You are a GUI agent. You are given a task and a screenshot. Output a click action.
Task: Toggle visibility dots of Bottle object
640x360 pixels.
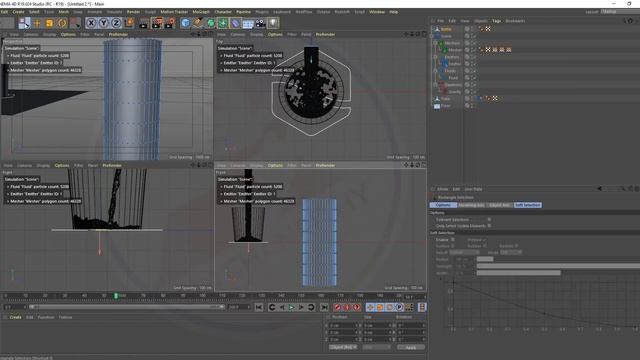coord(472,29)
